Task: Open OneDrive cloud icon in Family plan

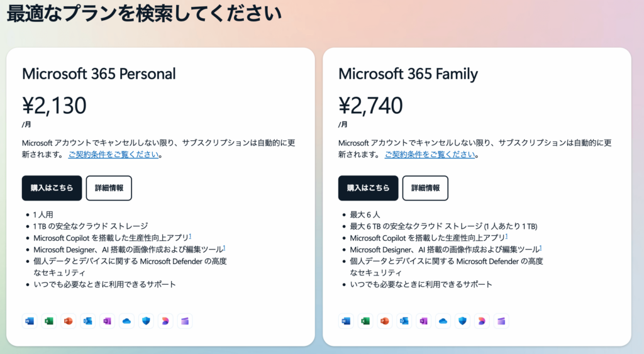Action: 443,321
